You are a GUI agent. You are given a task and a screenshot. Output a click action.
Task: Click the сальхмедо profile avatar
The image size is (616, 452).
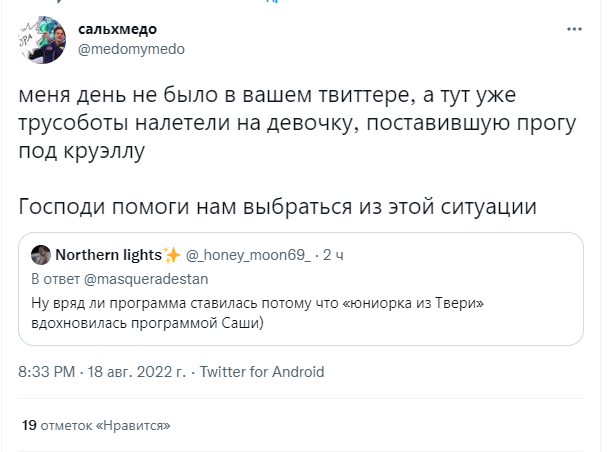pyautogui.click(x=38, y=39)
